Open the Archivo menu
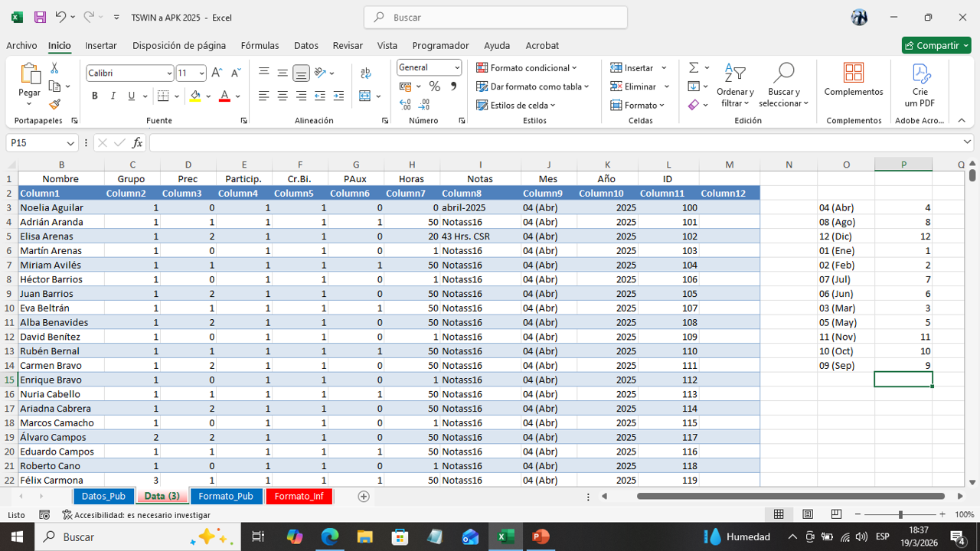The width and height of the screenshot is (980, 551). click(21, 45)
